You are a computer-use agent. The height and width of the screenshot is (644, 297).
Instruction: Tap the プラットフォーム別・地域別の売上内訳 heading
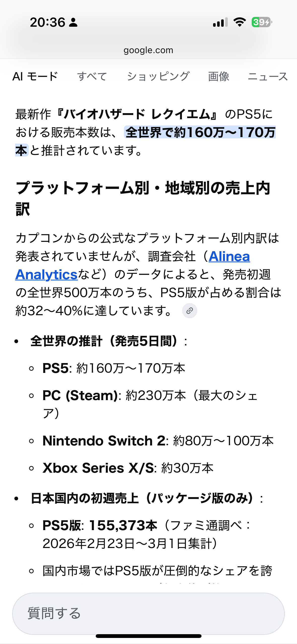pyautogui.click(x=143, y=198)
